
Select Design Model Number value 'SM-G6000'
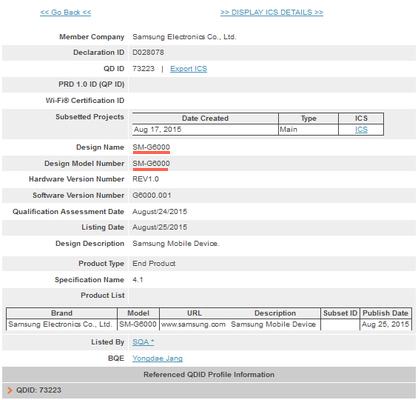pyautogui.click(x=151, y=163)
